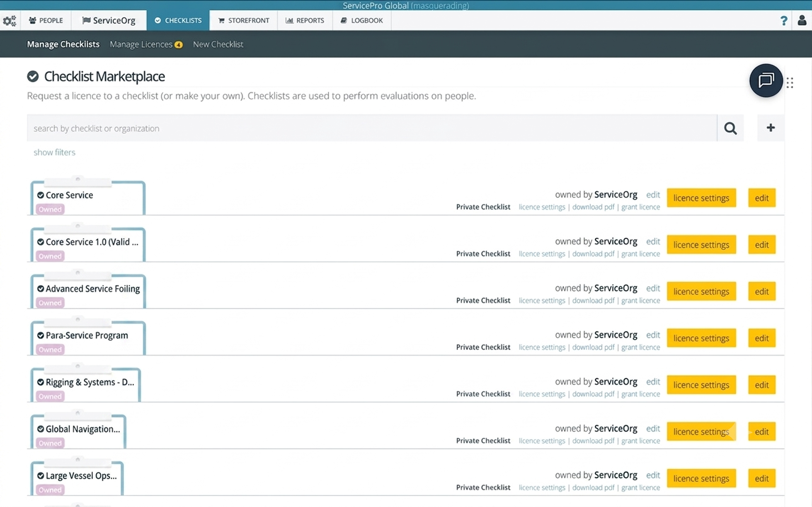Click Private Checklist label on Para-Service Program row
This screenshot has width=812, height=507.
[483, 348]
